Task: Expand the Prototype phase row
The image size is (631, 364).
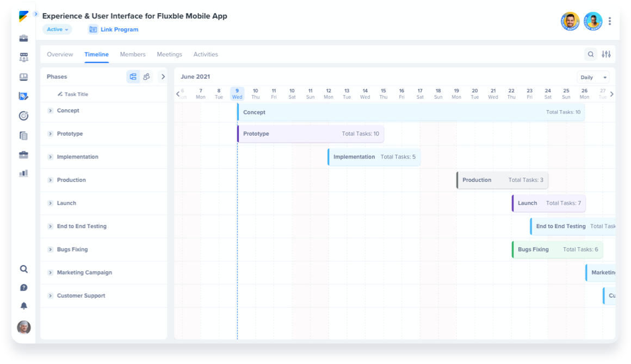Action: [x=50, y=134]
